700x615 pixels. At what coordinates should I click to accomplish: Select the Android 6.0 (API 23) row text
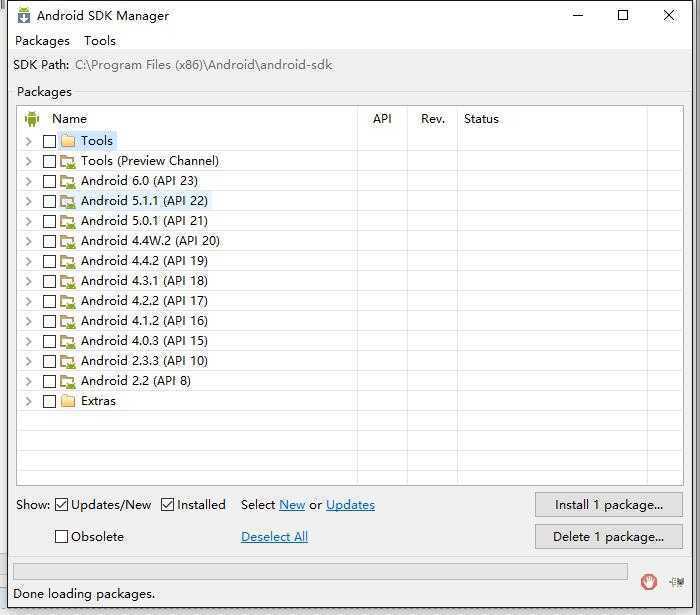tap(139, 181)
